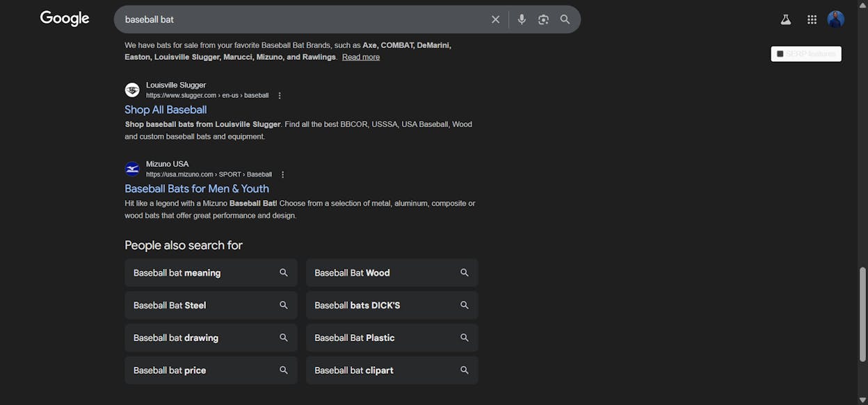868x405 pixels.
Task: Click the Read more link
Action: [361, 57]
